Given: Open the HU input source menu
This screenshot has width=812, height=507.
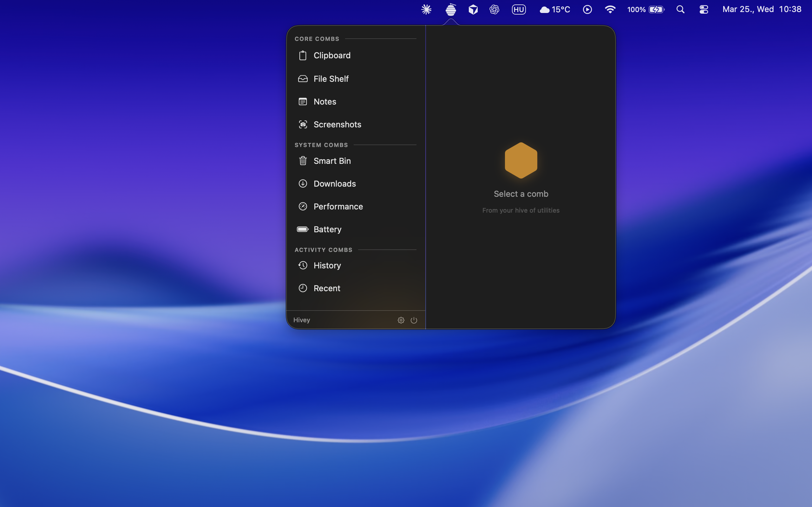Looking at the screenshot, I should [x=519, y=10].
